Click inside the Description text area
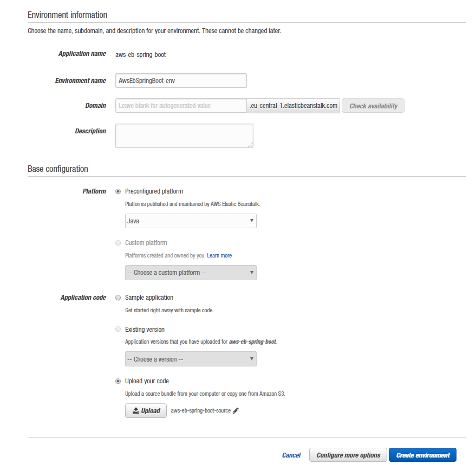 tap(184, 136)
